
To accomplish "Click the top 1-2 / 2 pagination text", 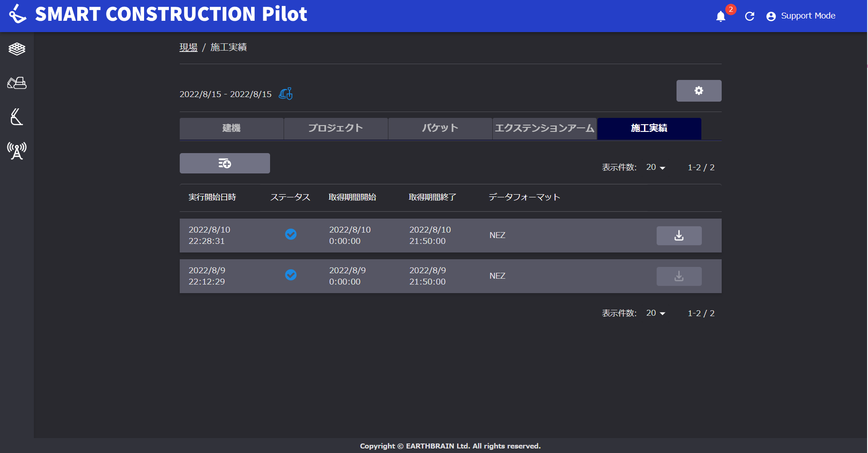I will (701, 168).
